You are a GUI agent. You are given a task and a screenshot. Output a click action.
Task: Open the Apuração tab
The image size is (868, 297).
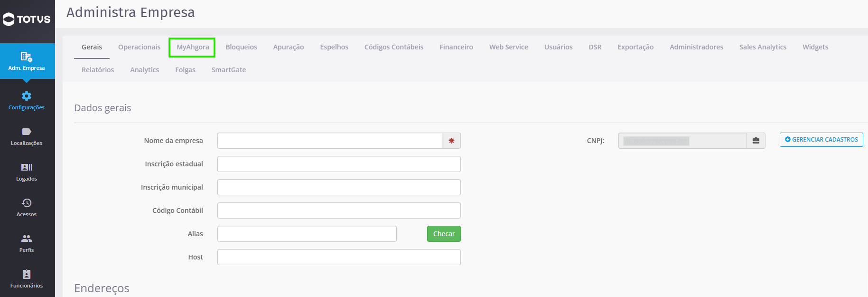(x=289, y=47)
